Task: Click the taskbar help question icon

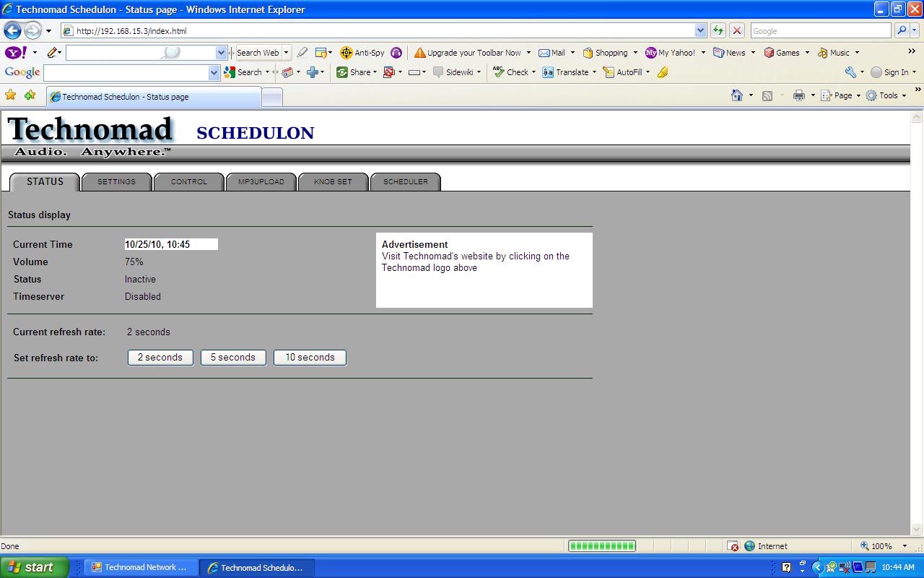Action: point(786,567)
